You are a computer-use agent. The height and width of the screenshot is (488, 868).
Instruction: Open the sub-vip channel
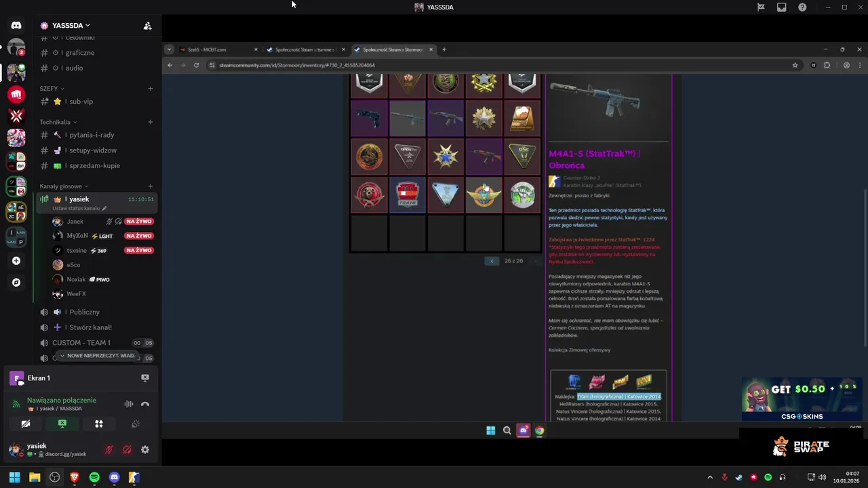click(96, 102)
